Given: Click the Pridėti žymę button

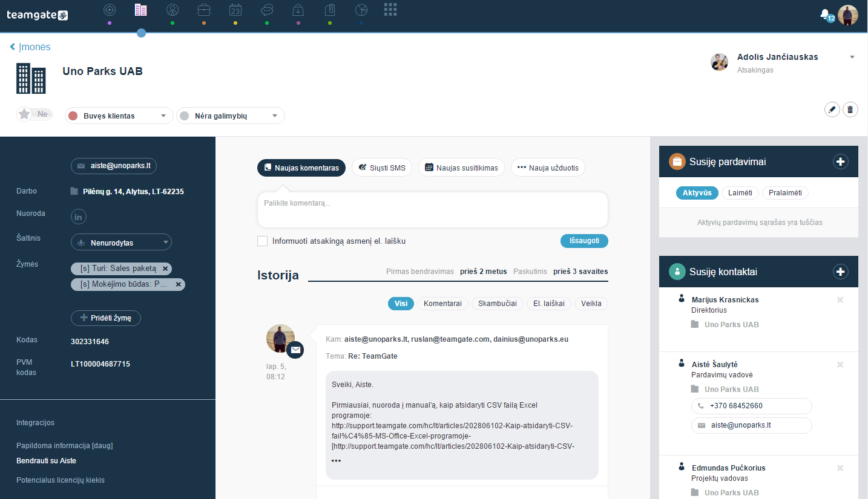Looking at the screenshot, I should (106, 318).
